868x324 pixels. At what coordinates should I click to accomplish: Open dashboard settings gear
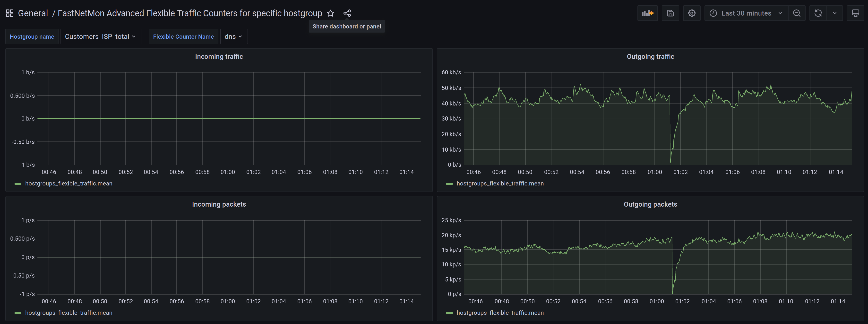(691, 13)
